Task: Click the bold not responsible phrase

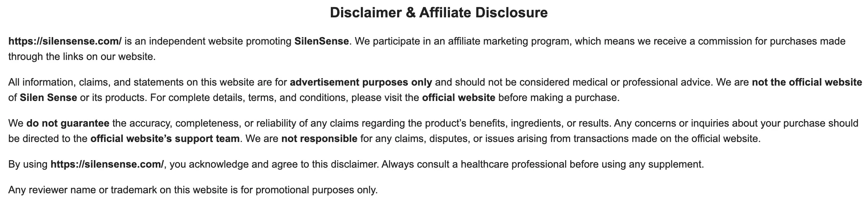Action: click(319, 138)
